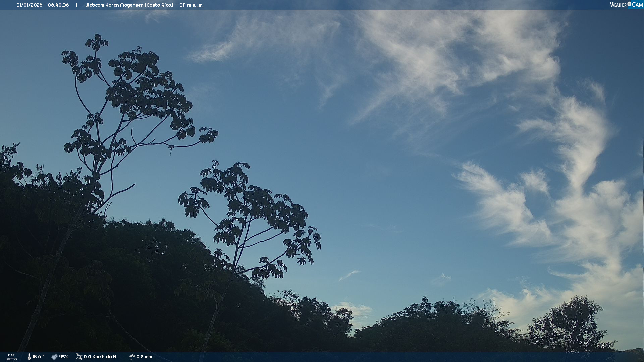The image size is (644, 362).
Task: Click the WeatherCam logo
Action: point(626,5)
